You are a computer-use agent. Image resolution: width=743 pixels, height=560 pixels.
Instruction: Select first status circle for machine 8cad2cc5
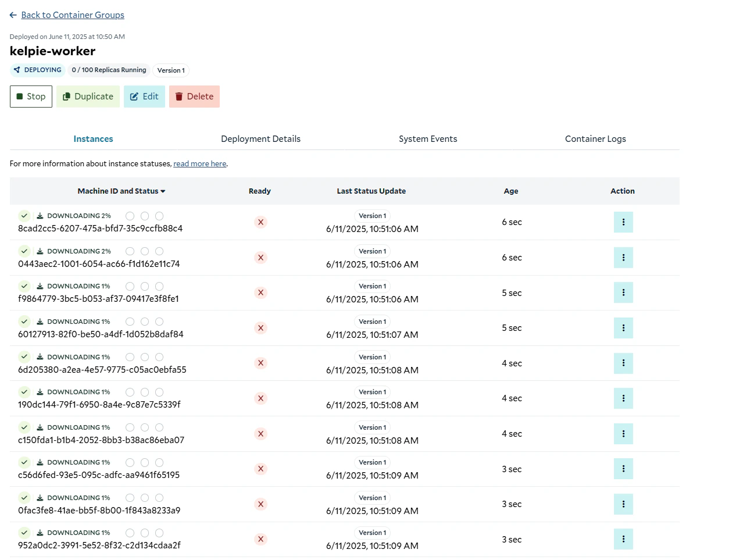point(130,216)
